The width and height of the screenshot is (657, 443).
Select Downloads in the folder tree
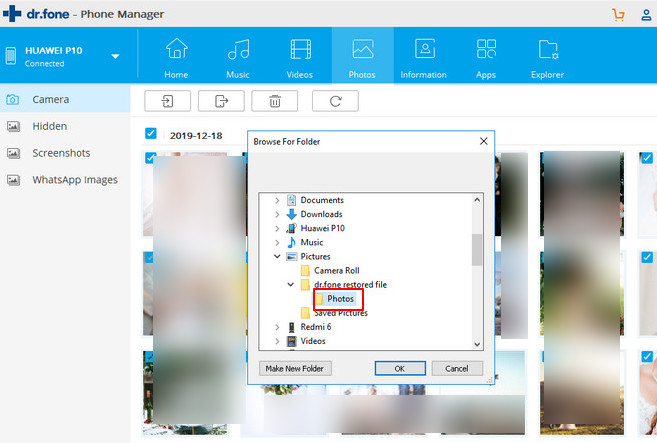pos(321,214)
